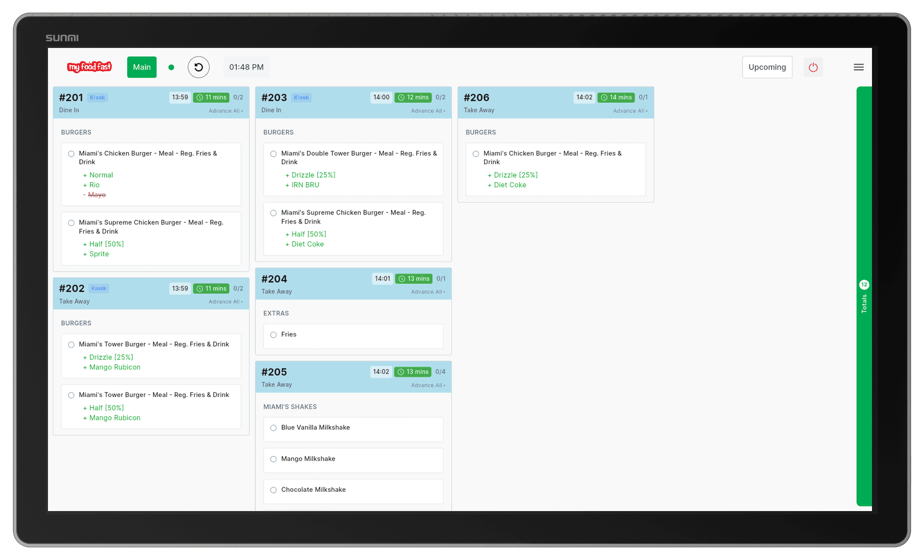Viewport: 924px width, 560px height.
Task: Mark Supreme Chicken Burger in order #203 done
Action: [x=273, y=213]
